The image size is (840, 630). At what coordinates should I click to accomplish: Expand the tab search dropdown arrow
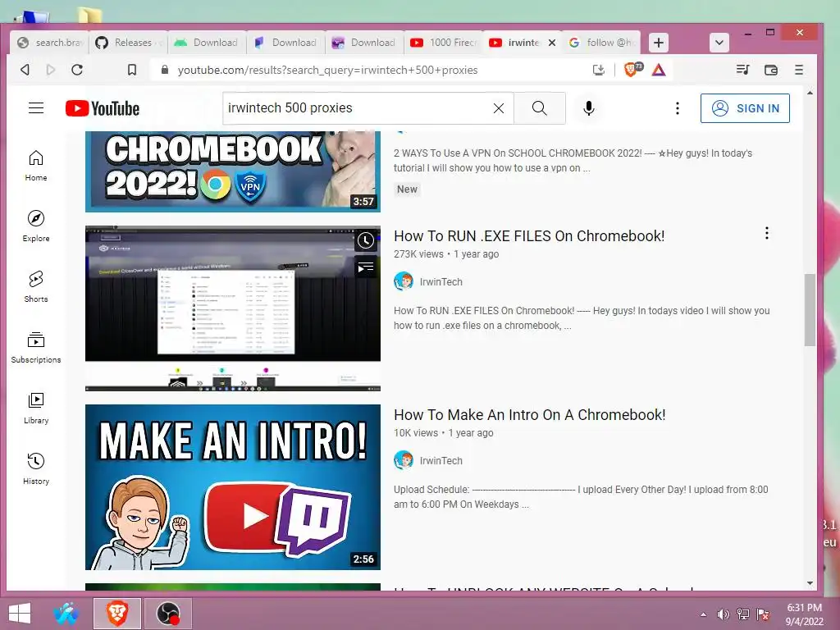[x=719, y=43]
